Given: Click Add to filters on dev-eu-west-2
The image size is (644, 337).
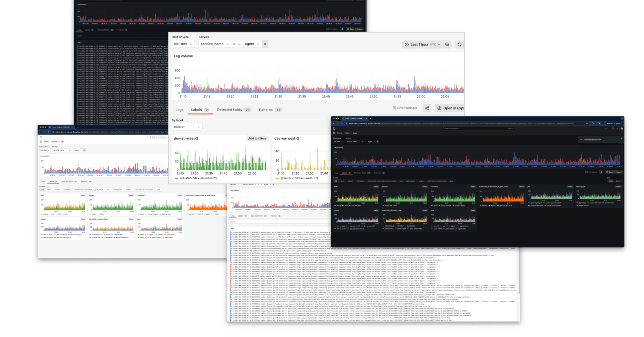Looking at the screenshot, I should coord(257,138).
